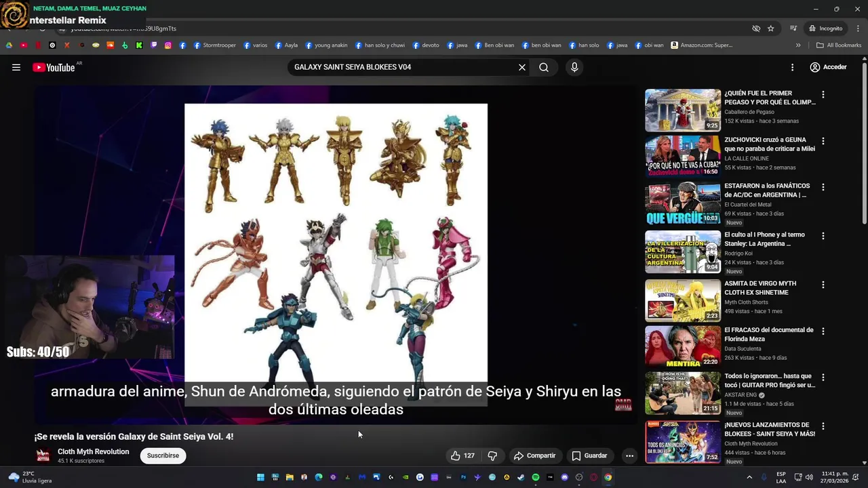Click the Compartir share button
The height and width of the screenshot is (488, 868).
pyautogui.click(x=534, y=455)
